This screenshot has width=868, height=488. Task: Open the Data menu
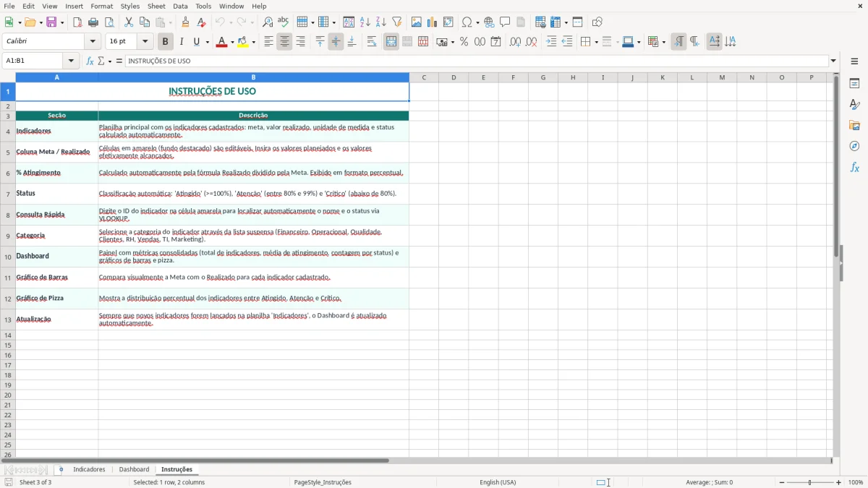tap(180, 6)
